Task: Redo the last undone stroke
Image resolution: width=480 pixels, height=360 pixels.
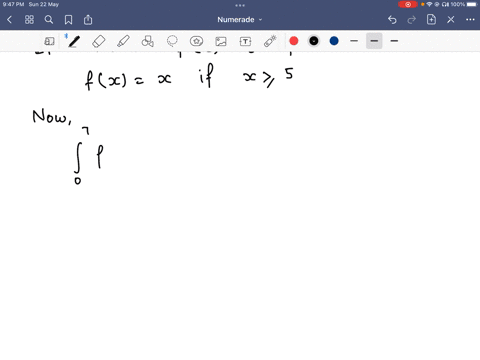Action: coord(412,20)
